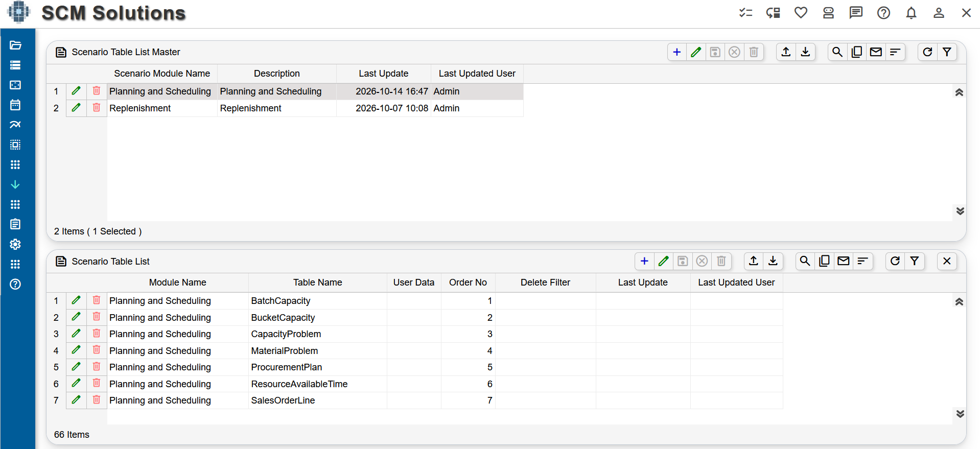Click copy icon in Scenario Table List Master toolbar
Screen dimensions: 980x449
tap(857, 52)
